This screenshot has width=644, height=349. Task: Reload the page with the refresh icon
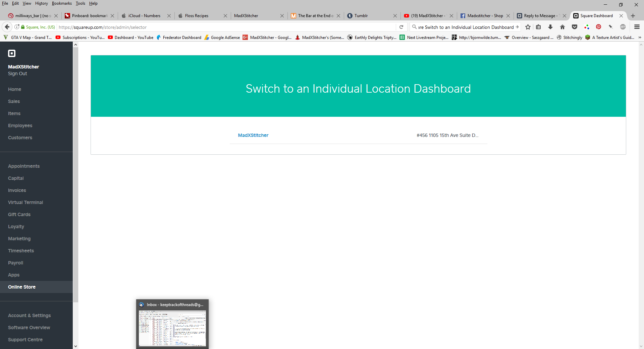(x=401, y=27)
